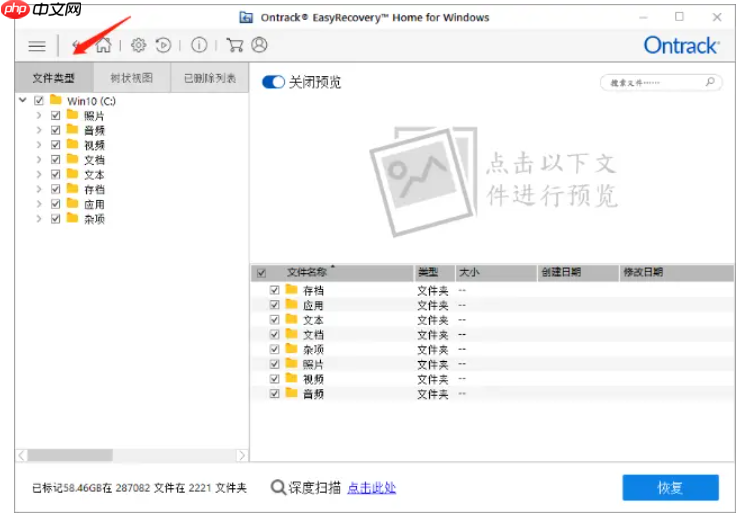
Task: Open the user account icon
Action: click(x=259, y=45)
